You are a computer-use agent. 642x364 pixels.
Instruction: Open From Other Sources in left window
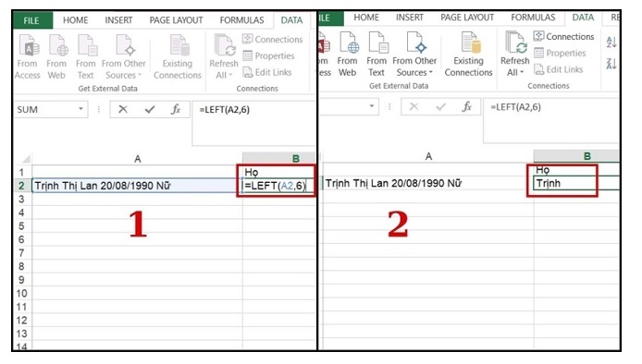point(124,57)
